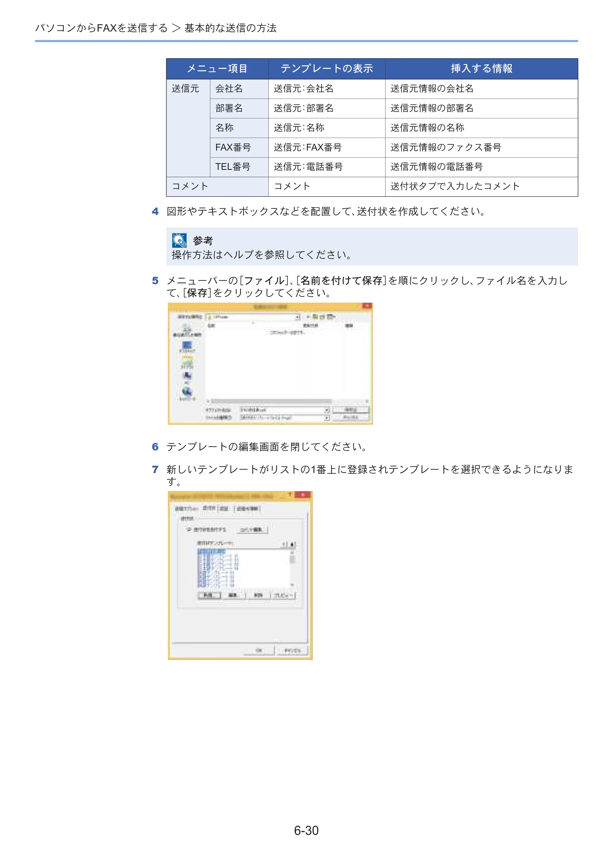Click the 'TEL番号' menu item cell
Image resolution: width=613 pixels, height=868 pixels.
click(x=239, y=167)
